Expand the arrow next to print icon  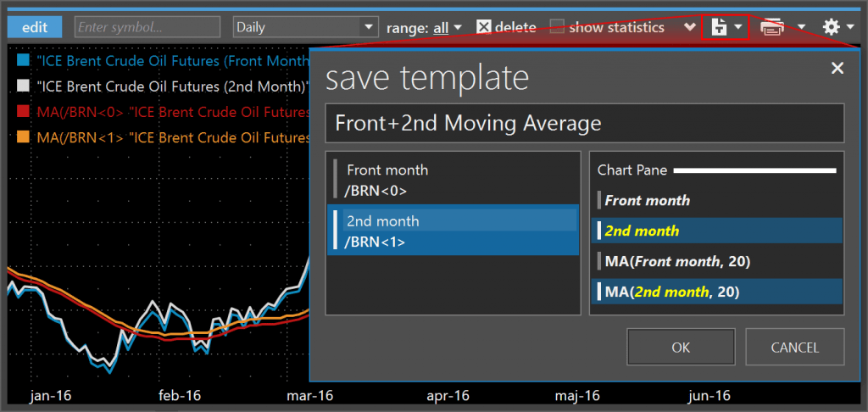tap(801, 26)
